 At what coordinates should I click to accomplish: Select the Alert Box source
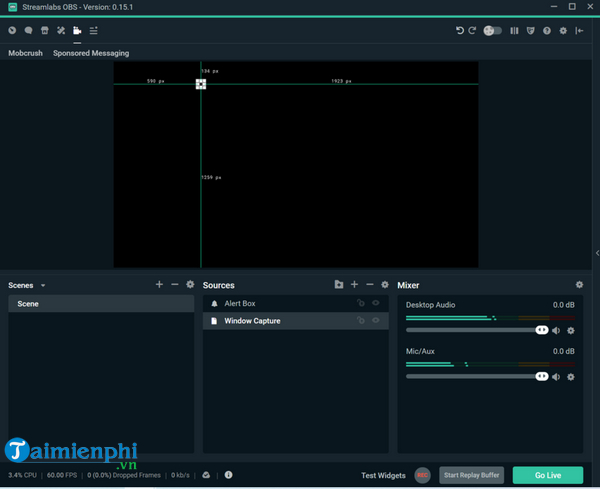point(295,303)
